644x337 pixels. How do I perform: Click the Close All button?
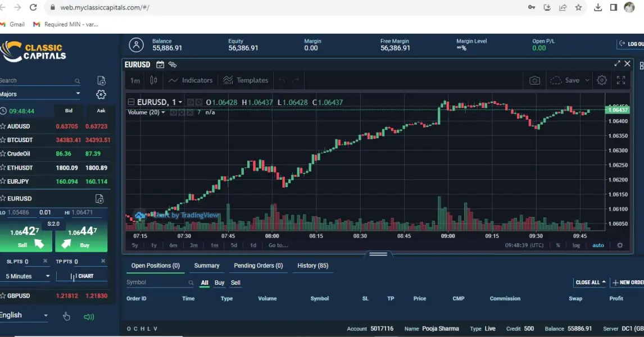click(x=590, y=283)
